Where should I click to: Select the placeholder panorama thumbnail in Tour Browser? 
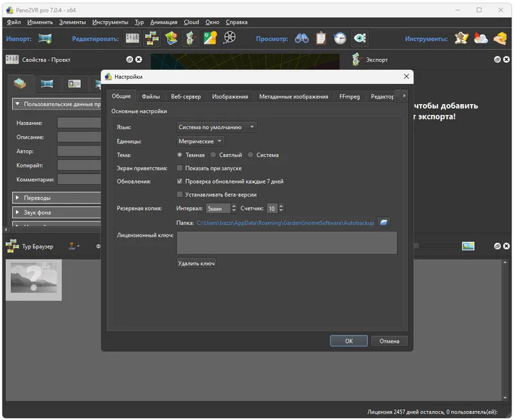(34, 280)
